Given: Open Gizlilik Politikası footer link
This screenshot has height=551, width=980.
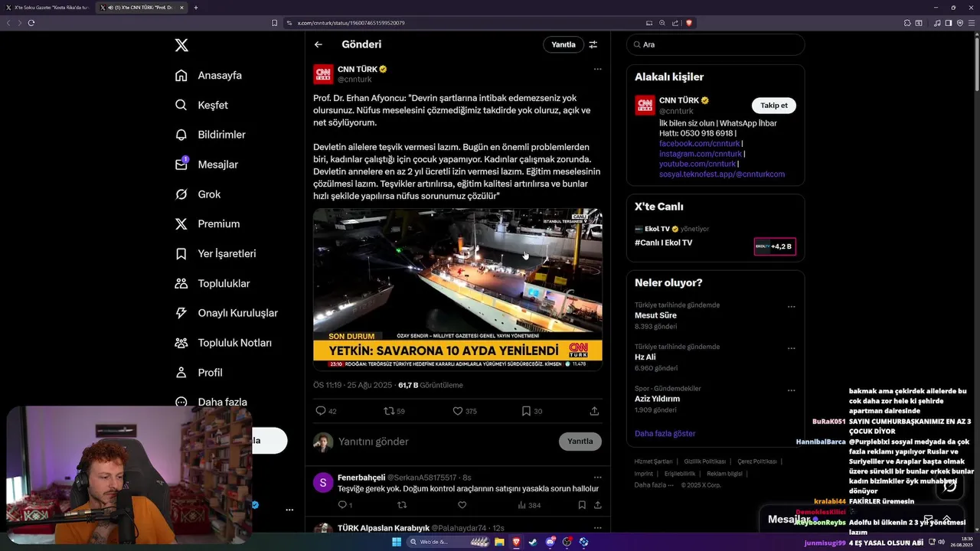Looking at the screenshot, I should pyautogui.click(x=705, y=461).
